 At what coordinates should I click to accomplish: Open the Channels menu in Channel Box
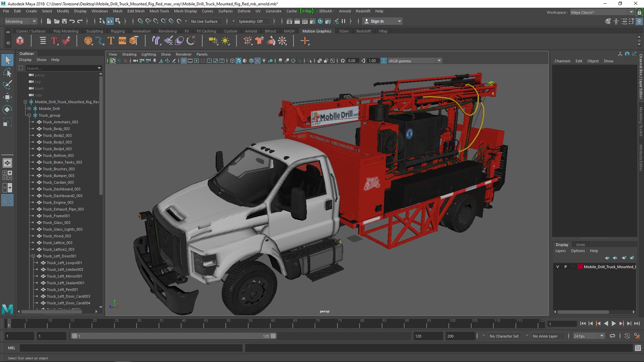[562, 61]
